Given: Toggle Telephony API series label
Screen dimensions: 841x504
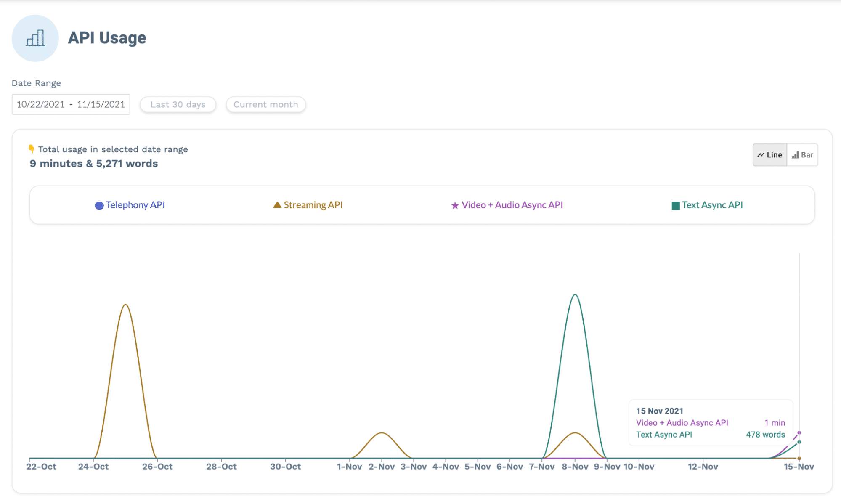Looking at the screenshot, I should pyautogui.click(x=135, y=205).
